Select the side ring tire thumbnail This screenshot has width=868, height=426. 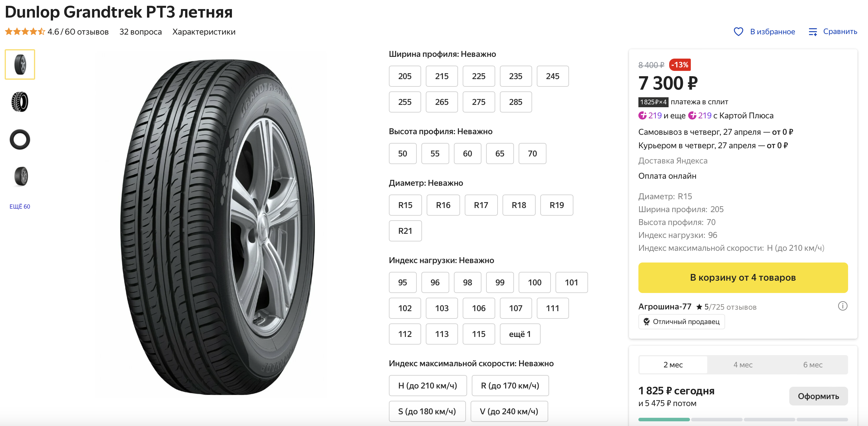point(20,139)
